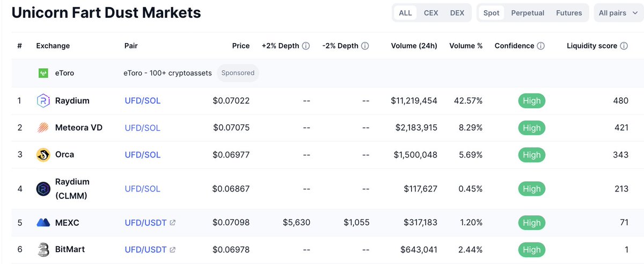Sort by the Exchange column header
Viewport: 644px width, 264px height.
(53, 46)
